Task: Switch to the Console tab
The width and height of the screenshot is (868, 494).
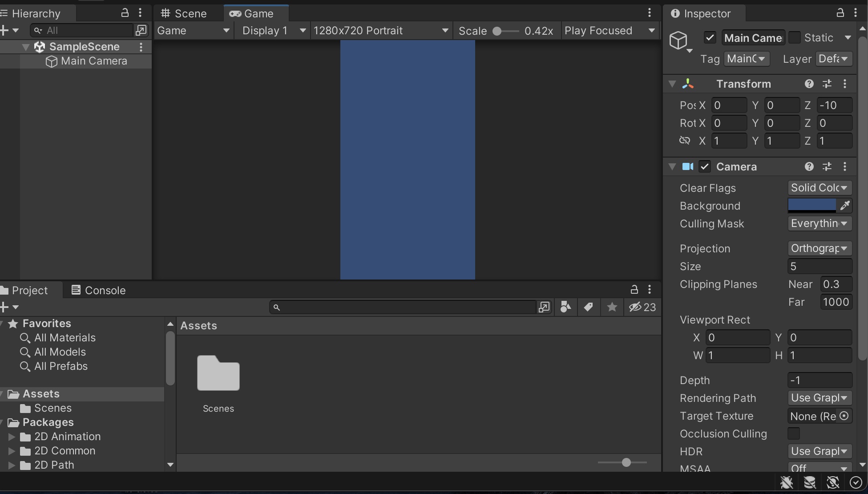Action: 99,290
